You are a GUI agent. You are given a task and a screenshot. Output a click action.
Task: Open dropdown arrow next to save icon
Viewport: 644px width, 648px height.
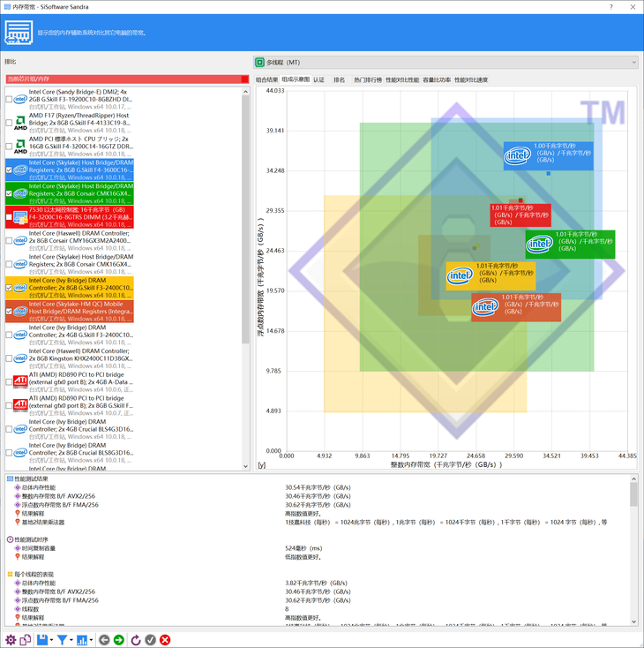click(x=52, y=640)
